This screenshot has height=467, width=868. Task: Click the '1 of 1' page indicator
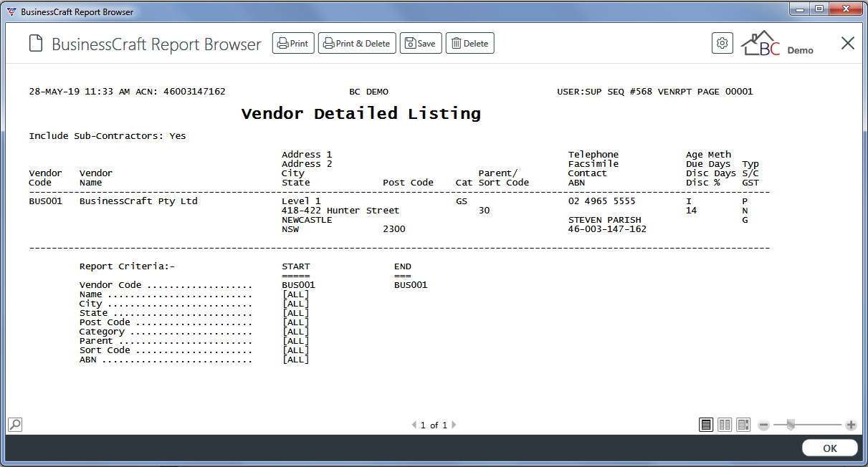click(434, 425)
